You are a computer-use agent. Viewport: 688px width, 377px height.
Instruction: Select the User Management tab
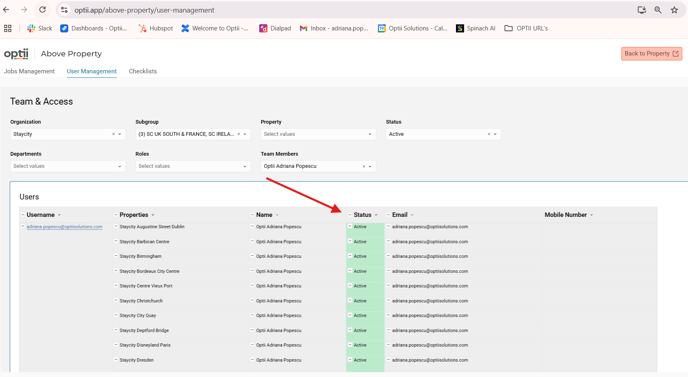(92, 71)
